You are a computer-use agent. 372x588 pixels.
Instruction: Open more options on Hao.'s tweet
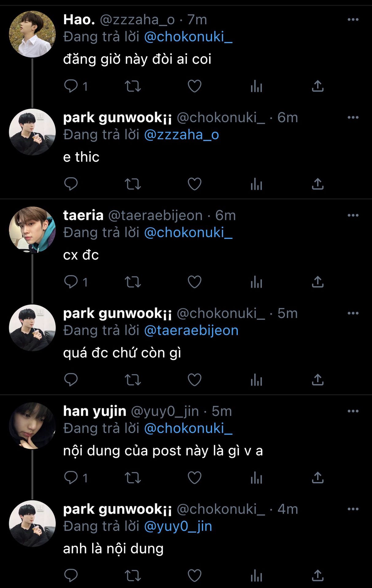[353, 20]
